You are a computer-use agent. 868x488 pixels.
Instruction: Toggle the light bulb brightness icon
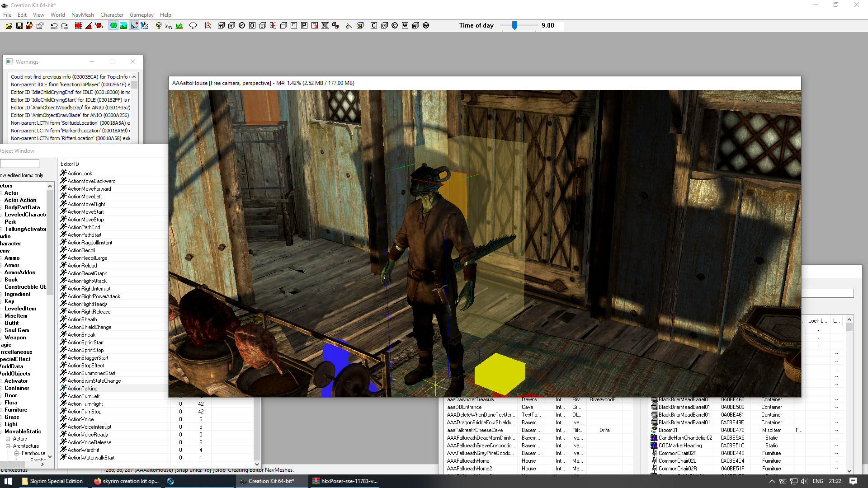[x=159, y=26]
